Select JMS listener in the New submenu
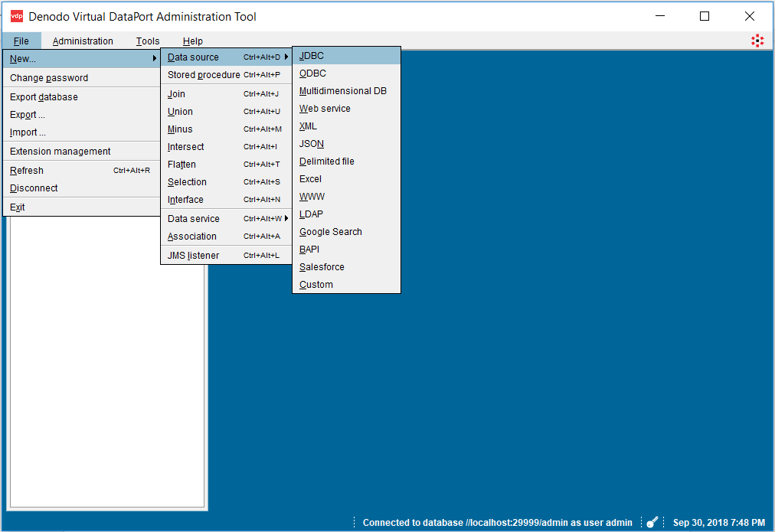Viewport: 775px width, 532px height. pyautogui.click(x=227, y=256)
